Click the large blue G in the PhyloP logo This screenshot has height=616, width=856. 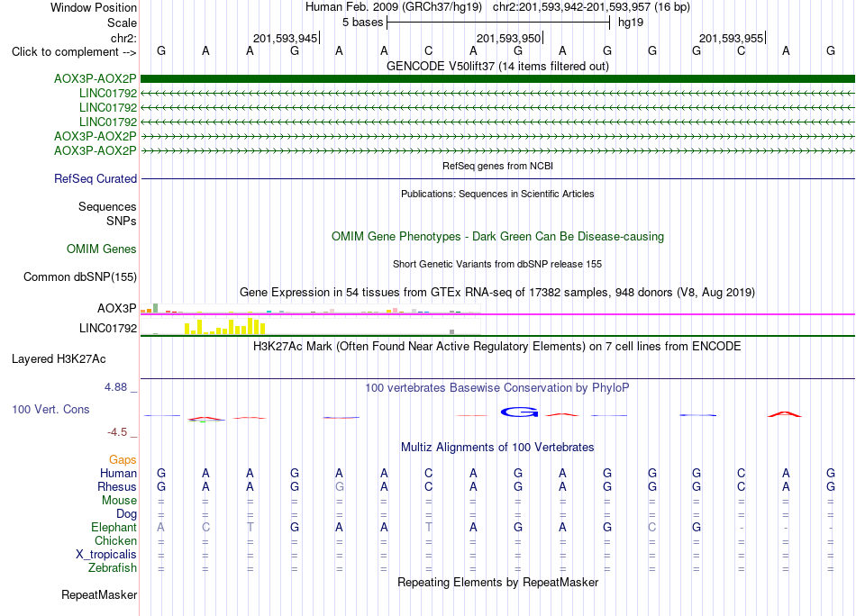[519, 412]
